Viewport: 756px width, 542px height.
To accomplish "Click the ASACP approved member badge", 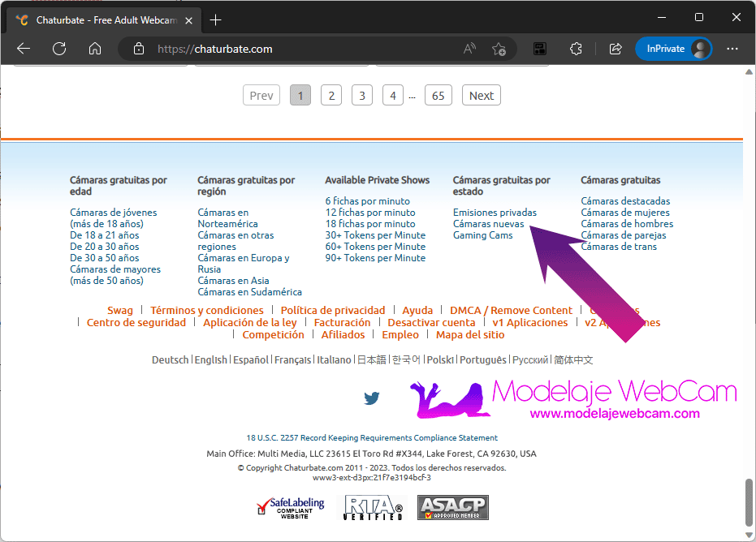I will 453,508.
